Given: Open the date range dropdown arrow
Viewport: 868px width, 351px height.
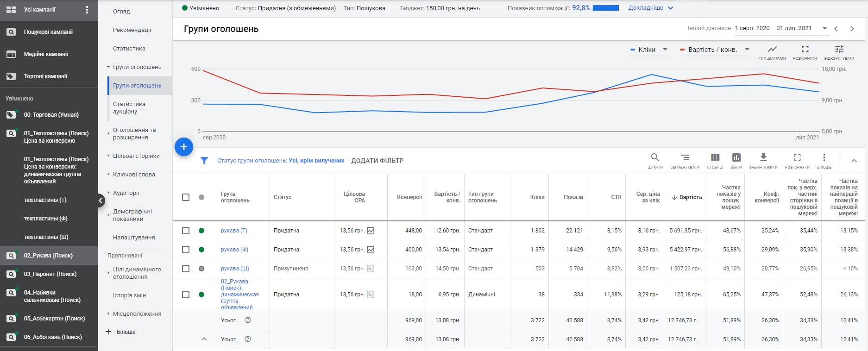Looking at the screenshot, I should (824, 28).
